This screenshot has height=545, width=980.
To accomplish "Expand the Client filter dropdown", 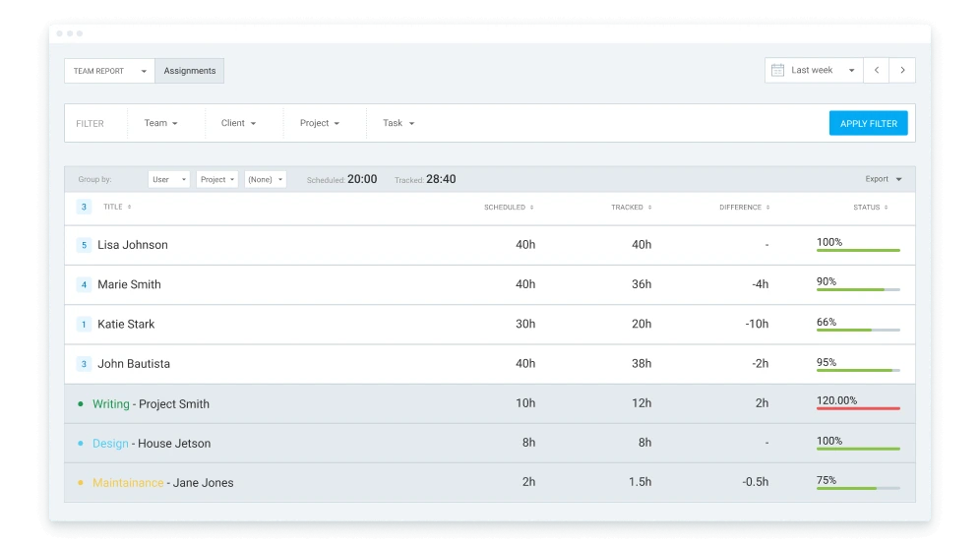I will [238, 123].
